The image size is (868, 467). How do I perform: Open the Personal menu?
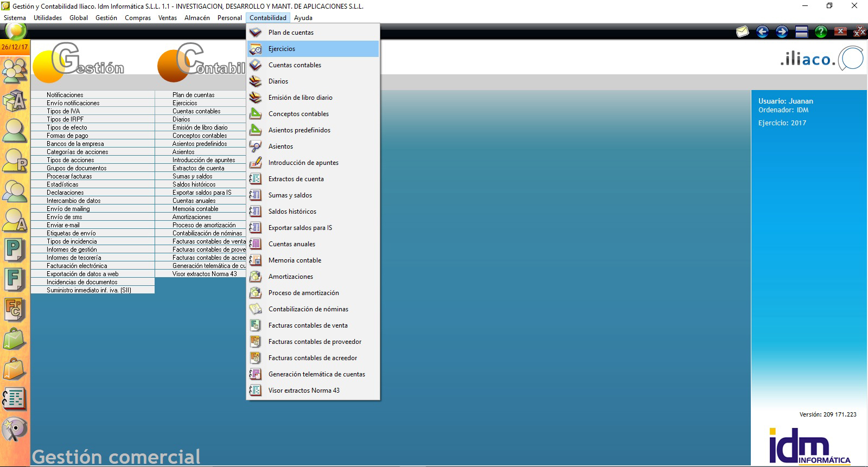[x=229, y=18]
